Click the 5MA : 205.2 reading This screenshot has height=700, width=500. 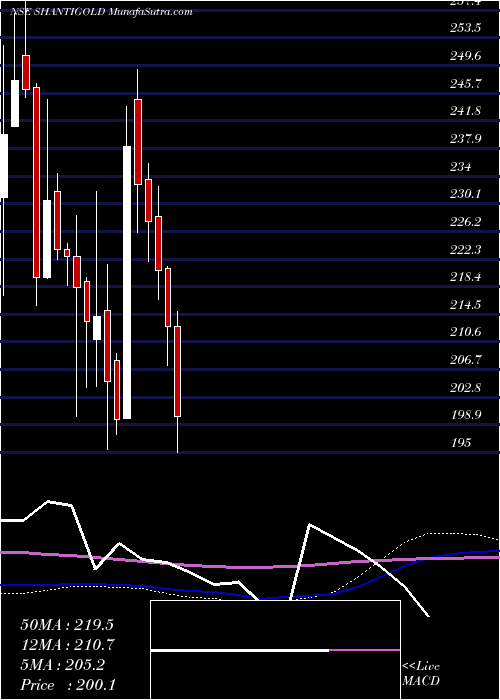click(x=63, y=665)
